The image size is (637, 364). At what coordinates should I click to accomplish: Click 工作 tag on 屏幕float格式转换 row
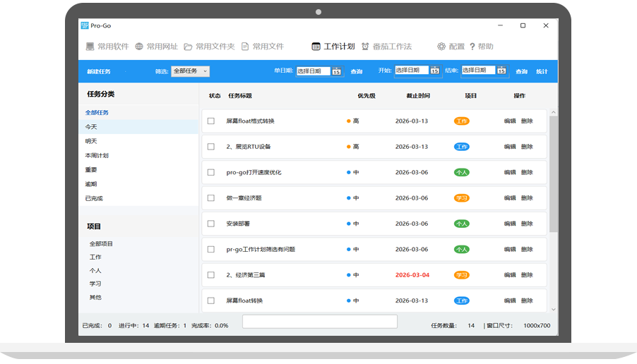tap(461, 121)
